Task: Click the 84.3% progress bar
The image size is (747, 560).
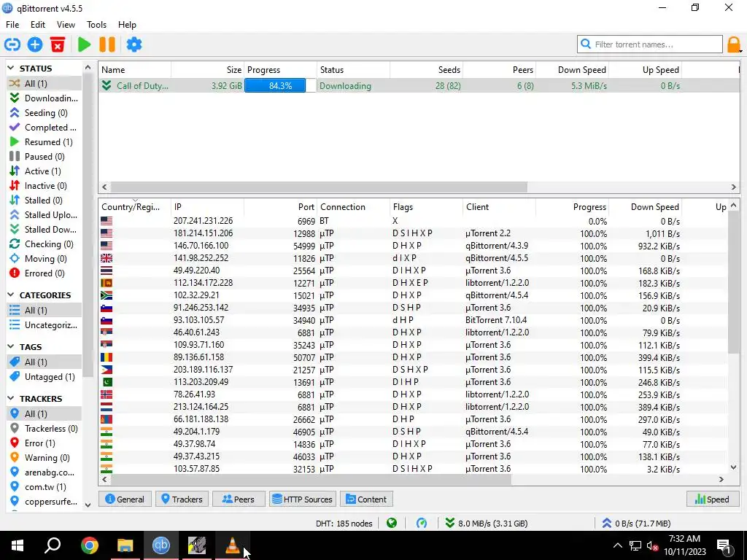Action: tap(280, 86)
